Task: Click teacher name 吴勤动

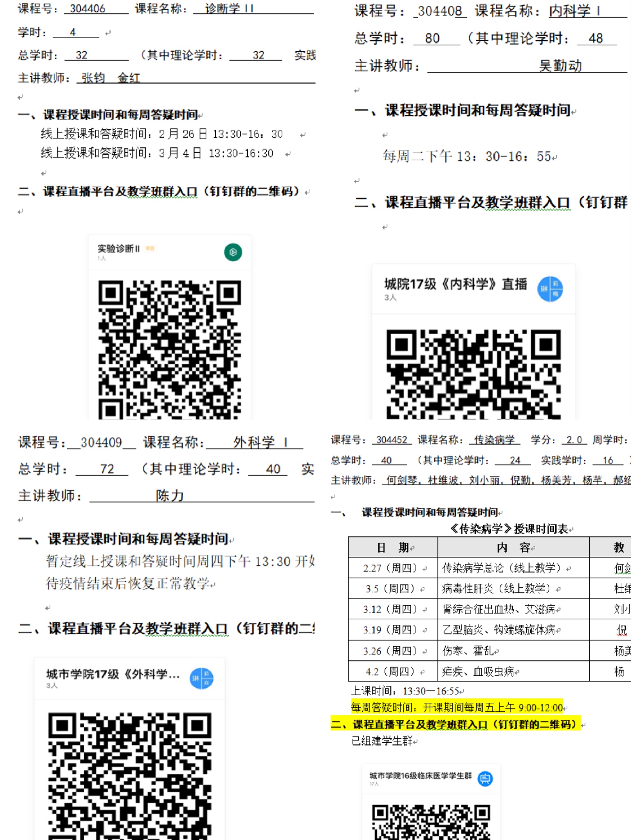Action: click(560, 66)
